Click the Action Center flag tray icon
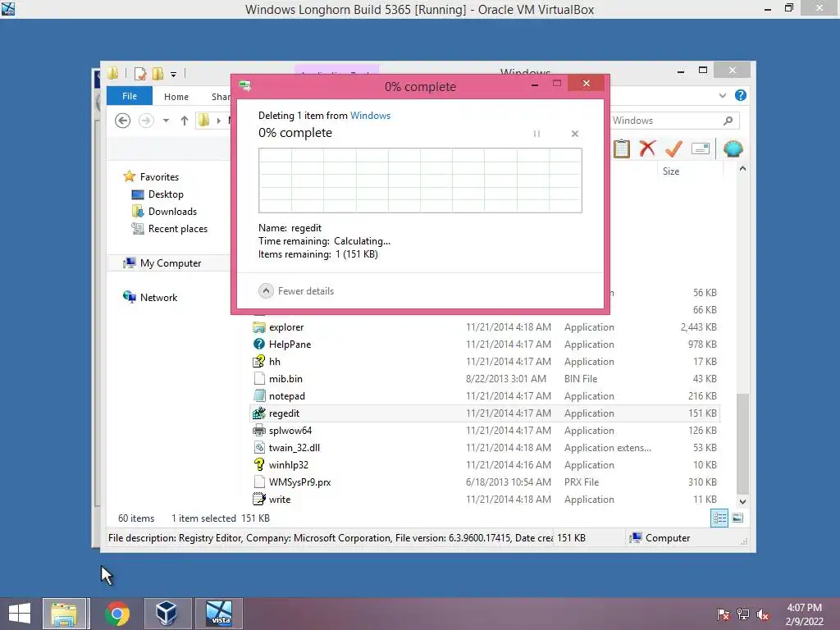This screenshot has width=840, height=630. click(724, 614)
